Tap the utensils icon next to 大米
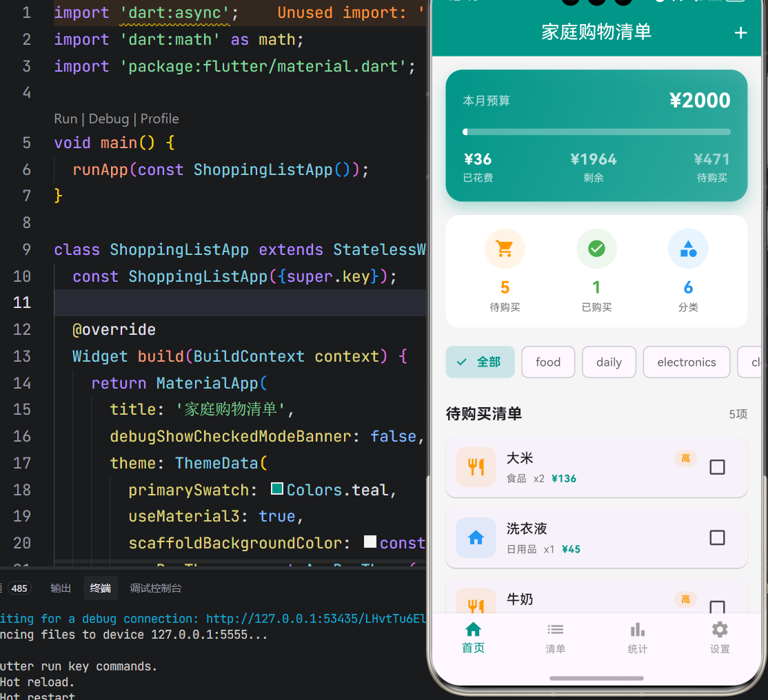 coord(476,466)
